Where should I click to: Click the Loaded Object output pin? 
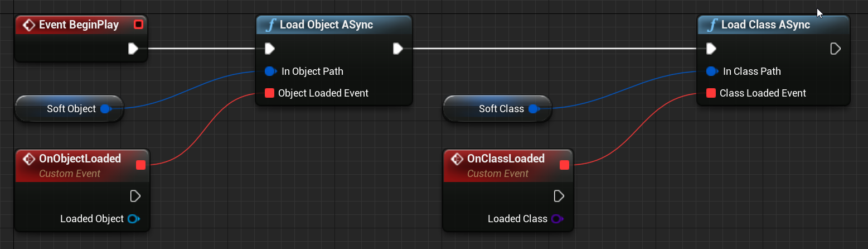[133, 219]
